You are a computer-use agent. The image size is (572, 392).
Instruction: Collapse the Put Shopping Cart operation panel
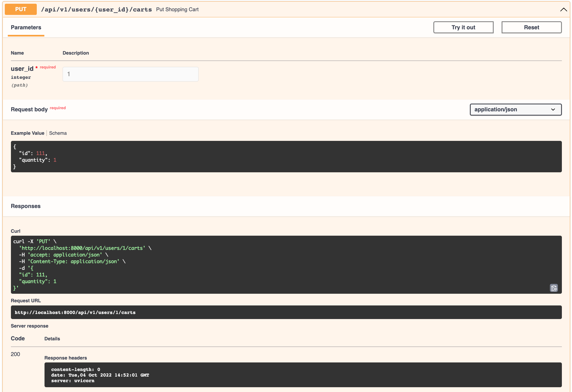click(563, 10)
